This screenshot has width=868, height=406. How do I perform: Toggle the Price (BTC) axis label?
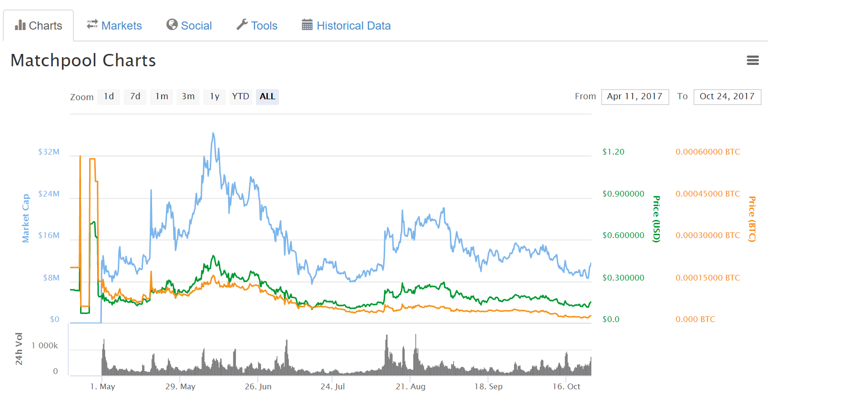(x=752, y=219)
